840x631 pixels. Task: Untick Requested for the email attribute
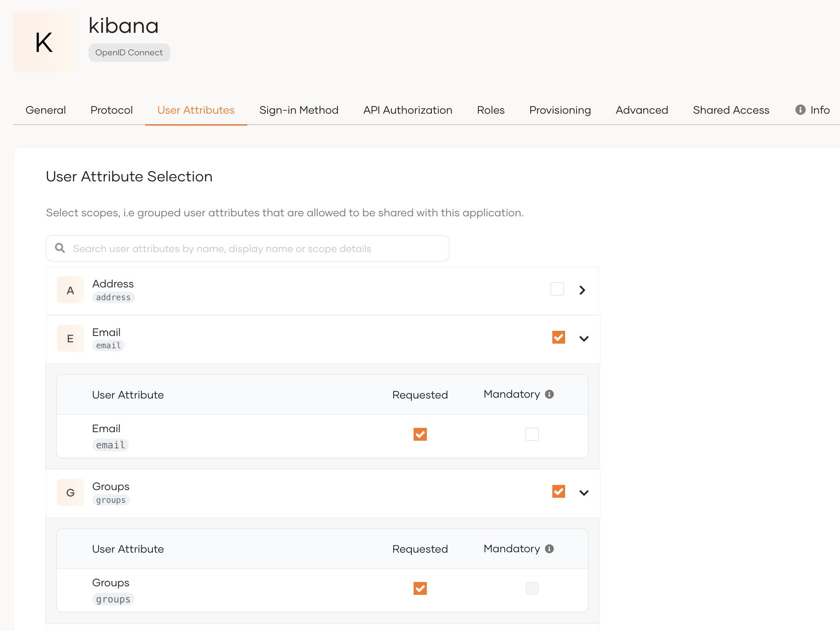[x=420, y=434]
